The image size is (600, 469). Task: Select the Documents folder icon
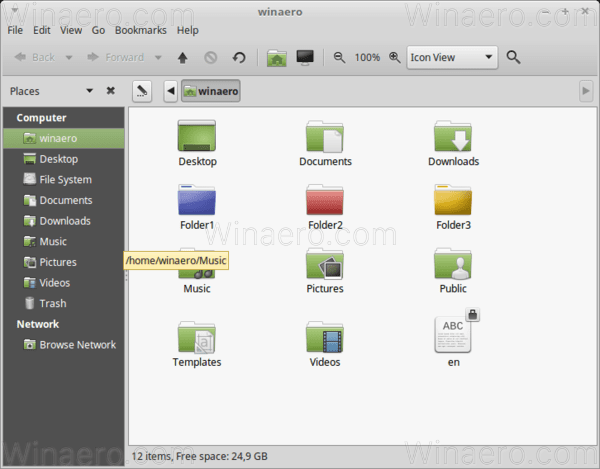[x=325, y=137]
